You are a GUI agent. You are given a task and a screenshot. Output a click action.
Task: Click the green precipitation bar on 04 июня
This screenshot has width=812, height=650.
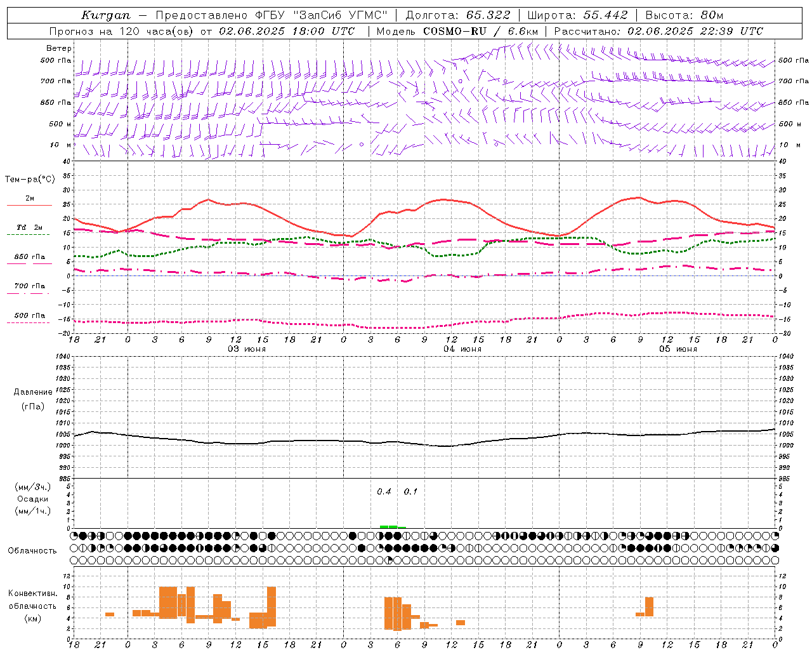tap(393, 526)
